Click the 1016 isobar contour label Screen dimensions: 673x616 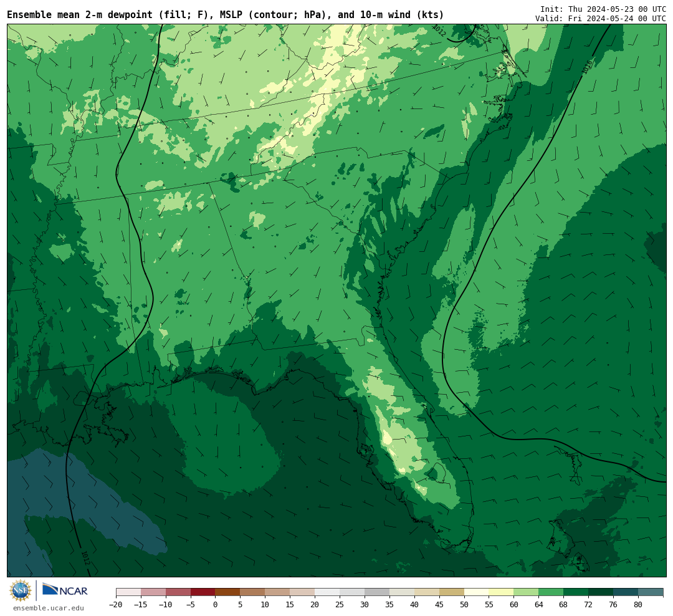click(x=587, y=67)
